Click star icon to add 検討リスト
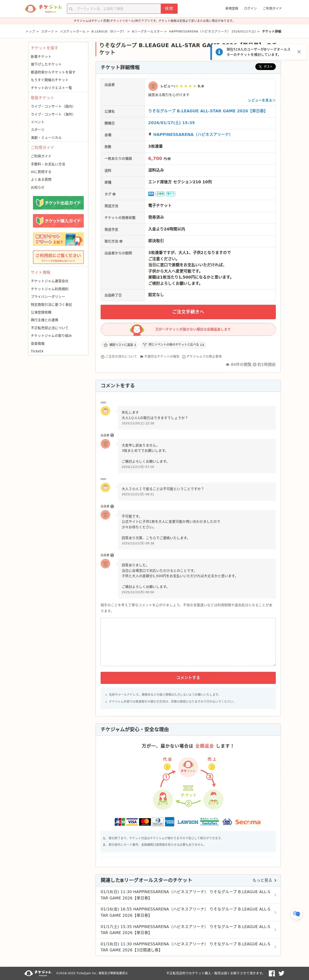 pos(106,345)
